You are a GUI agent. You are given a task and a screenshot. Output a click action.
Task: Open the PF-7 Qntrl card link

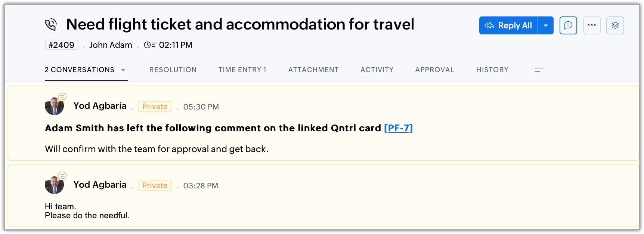(x=398, y=128)
